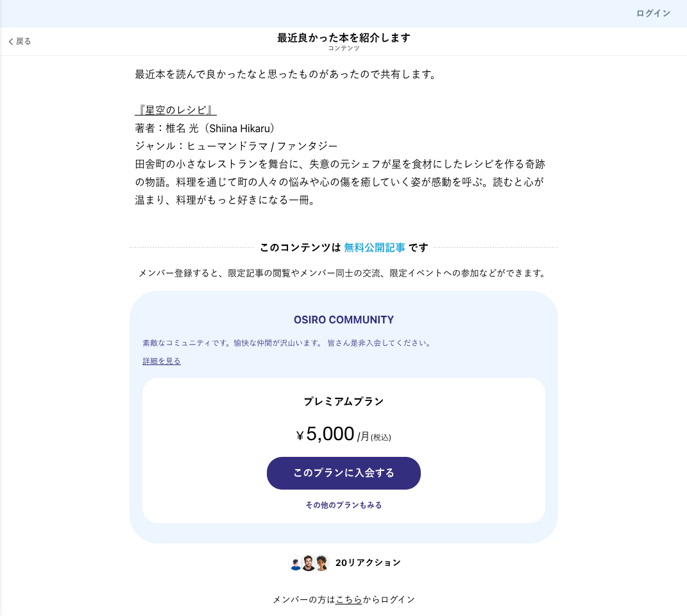
Task: Click the 5,000 monthly price amount
Action: point(330,434)
